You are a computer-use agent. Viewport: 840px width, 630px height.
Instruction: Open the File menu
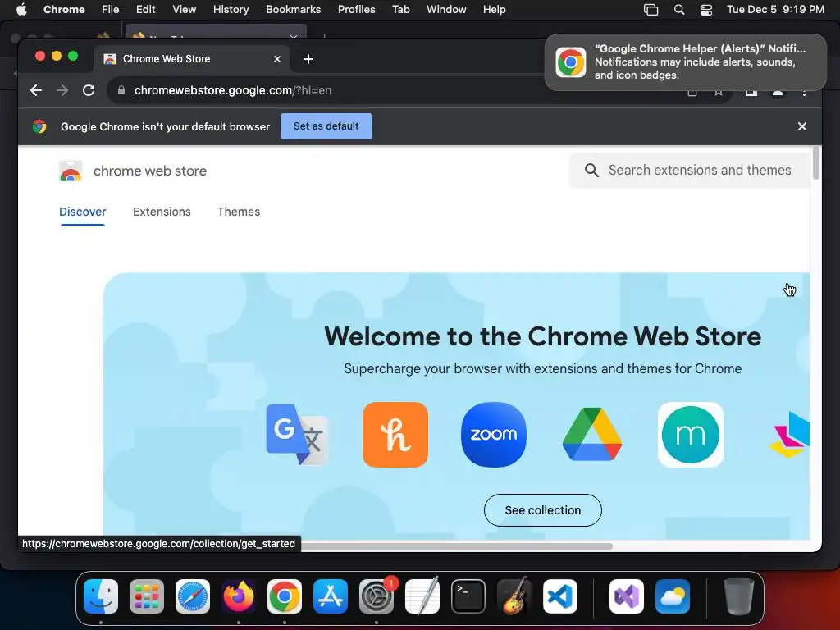click(x=111, y=10)
